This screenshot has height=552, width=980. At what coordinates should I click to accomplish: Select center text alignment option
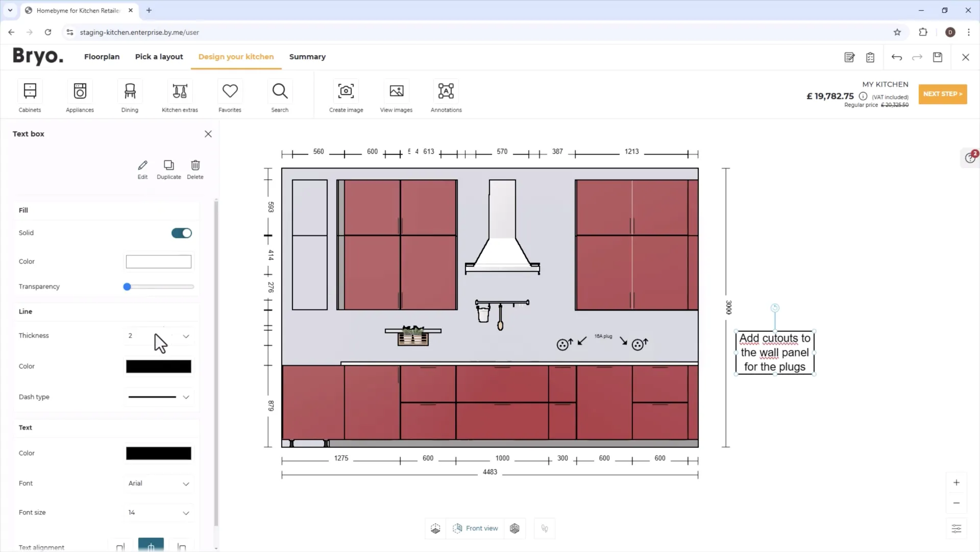click(x=151, y=546)
